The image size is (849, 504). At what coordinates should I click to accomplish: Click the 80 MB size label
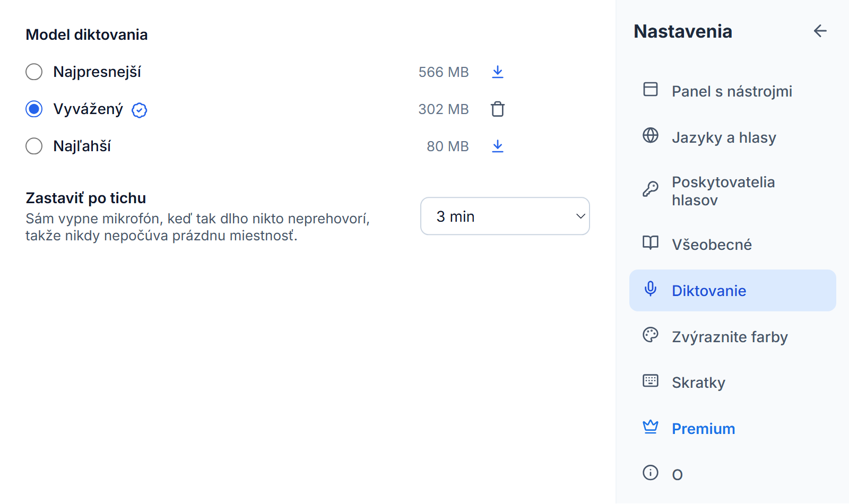click(448, 146)
